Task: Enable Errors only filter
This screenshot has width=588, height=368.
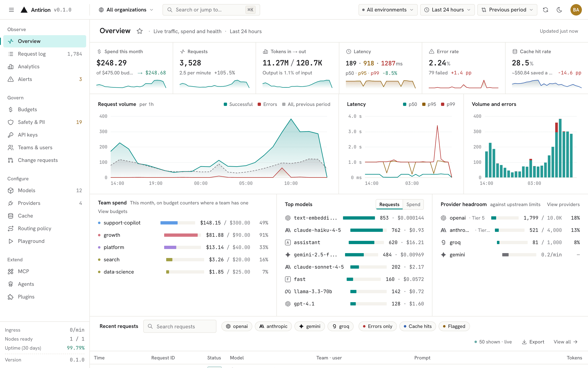Action: pyautogui.click(x=377, y=326)
